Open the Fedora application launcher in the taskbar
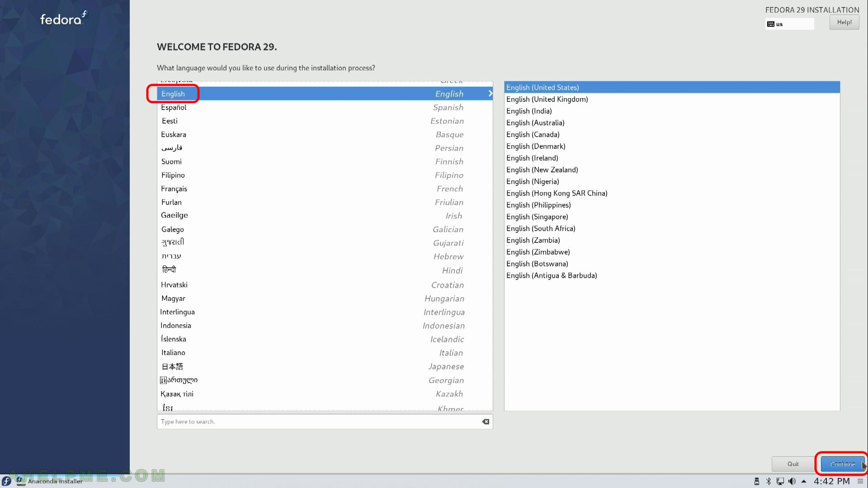 (6, 481)
